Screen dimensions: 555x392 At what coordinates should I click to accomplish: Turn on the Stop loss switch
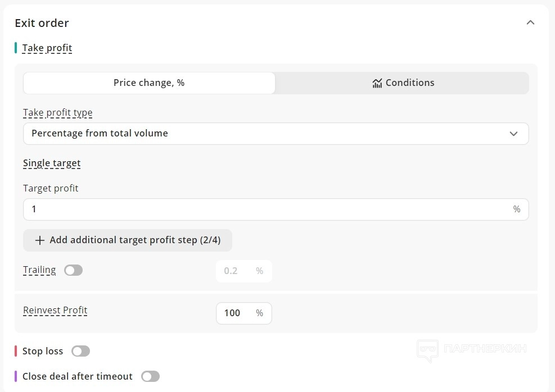[80, 352]
